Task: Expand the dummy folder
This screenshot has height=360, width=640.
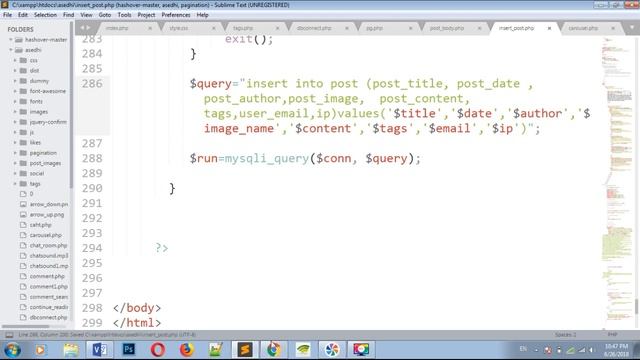Action: [15, 81]
